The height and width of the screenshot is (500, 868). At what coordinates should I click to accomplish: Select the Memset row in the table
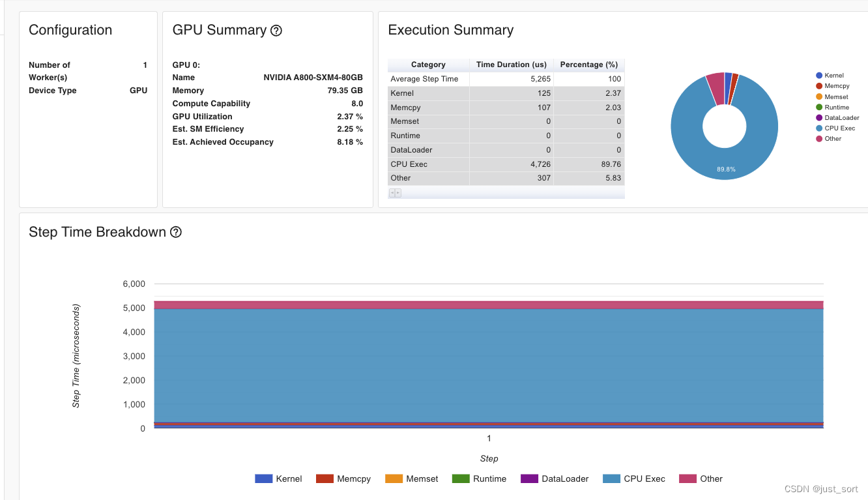(506, 121)
